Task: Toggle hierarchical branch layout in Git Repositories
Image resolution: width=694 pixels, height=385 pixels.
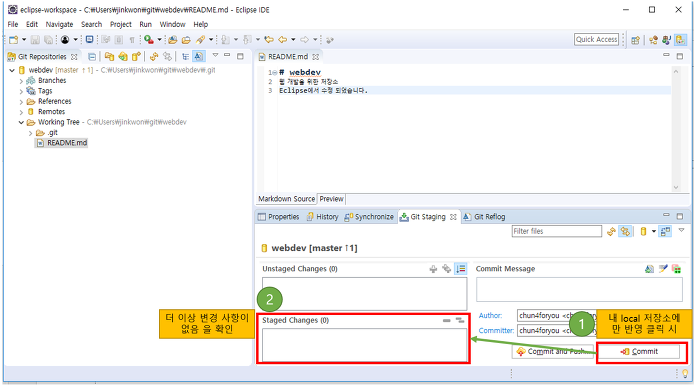Action: tap(185, 57)
